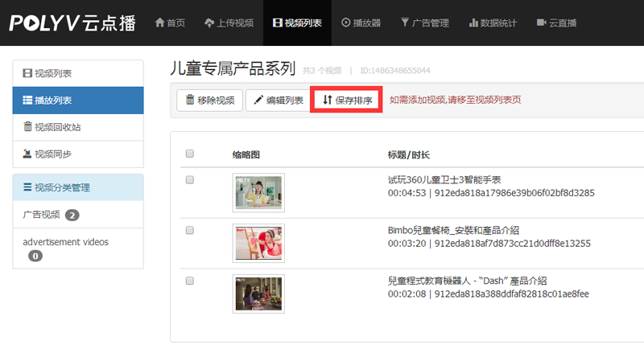Toggle the select-all checkbox in header
This screenshot has height=345, width=644.
click(190, 154)
